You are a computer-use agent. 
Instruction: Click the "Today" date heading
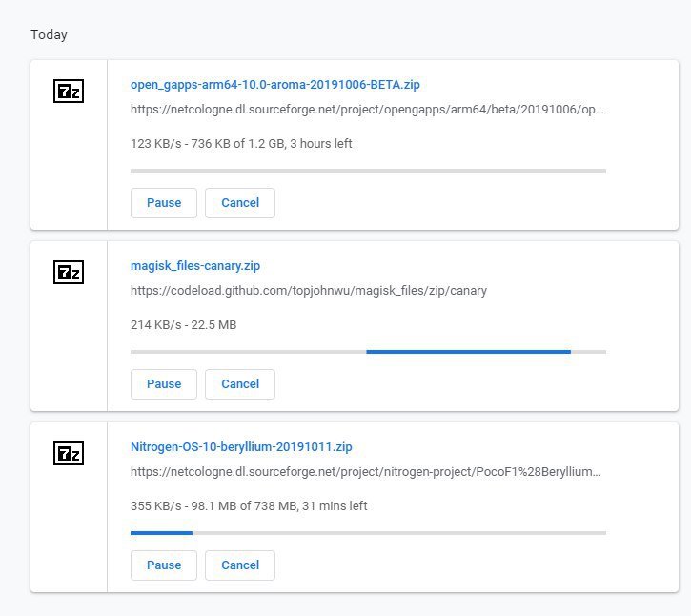[49, 35]
